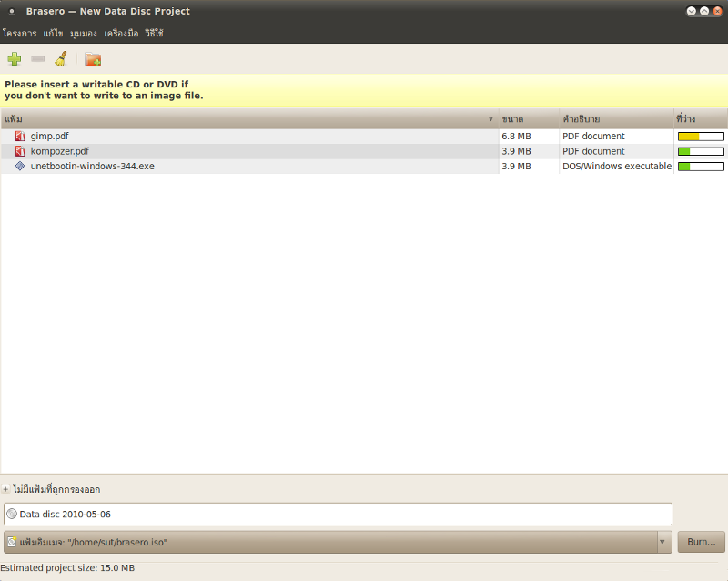Click the PDF document description for gimp.pdf
The width and height of the screenshot is (728, 581).
[x=593, y=137]
